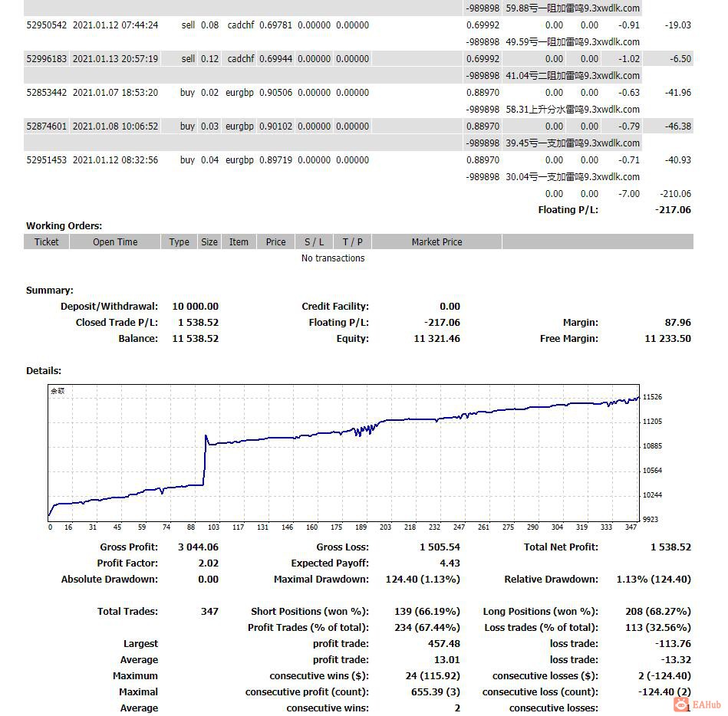Click the 11526 chart axis label
This screenshot has height=716, width=728.
[x=652, y=397]
